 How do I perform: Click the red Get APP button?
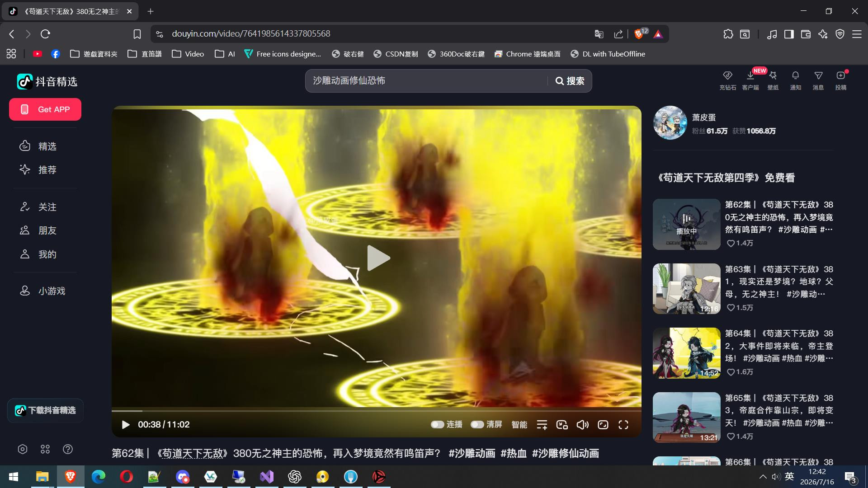(x=45, y=109)
